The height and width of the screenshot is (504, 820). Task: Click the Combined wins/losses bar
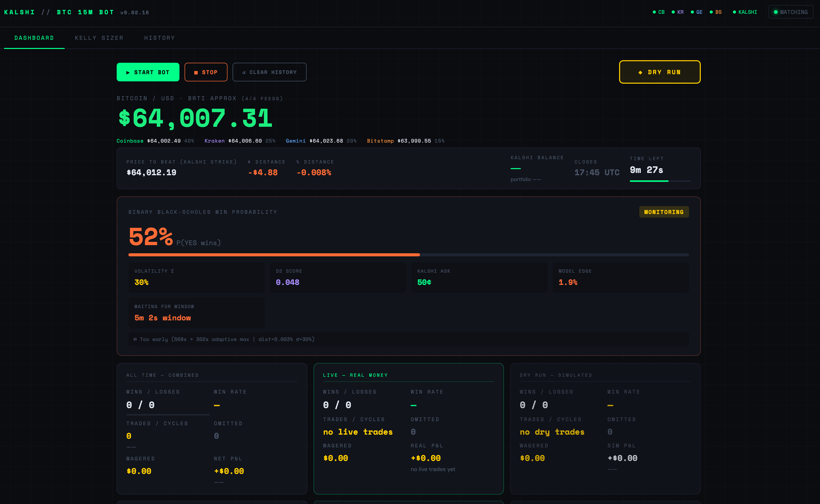[x=168, y=415]
